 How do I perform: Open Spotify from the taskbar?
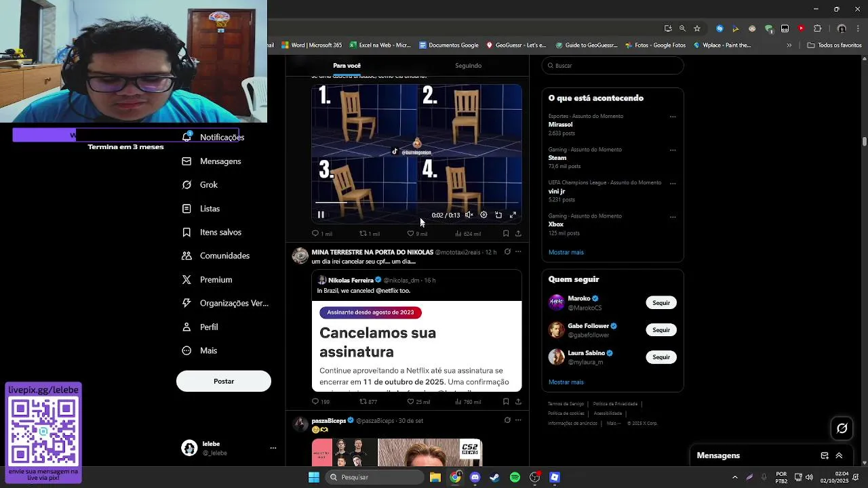pyautogui.click(x=515, y=477)
